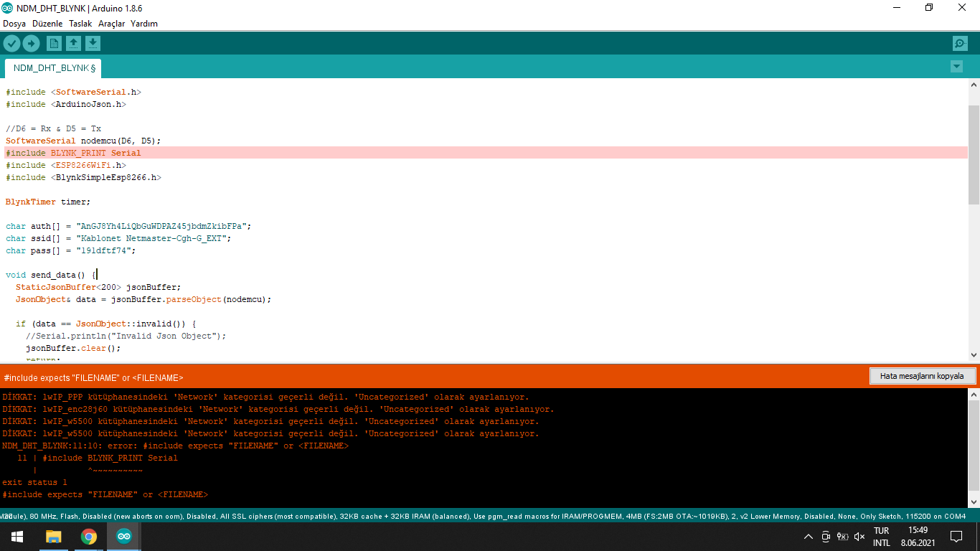This screenshot has height=551, width=980.
Task: Open the tab options dropdown arrow
Action: coord(956,67)
